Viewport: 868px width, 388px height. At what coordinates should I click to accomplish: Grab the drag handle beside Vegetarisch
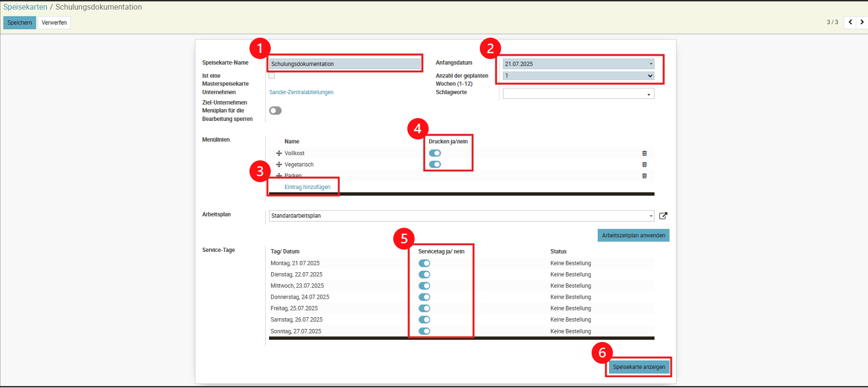(x=278, y=164)
